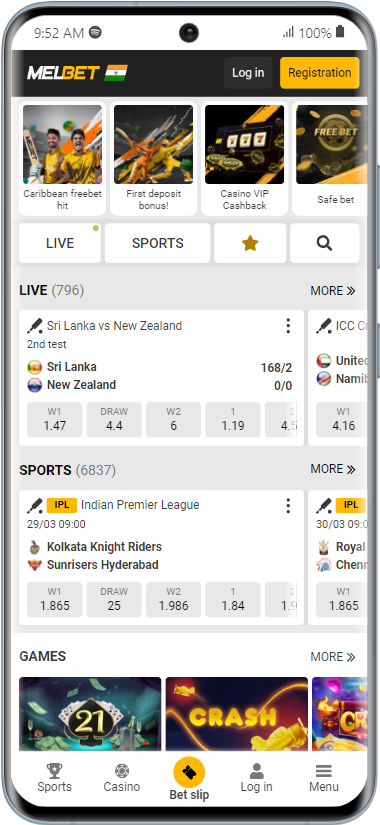Open the Bet slip ticket icon
Screen dimensions: 380x825
[x=189, y=772]
